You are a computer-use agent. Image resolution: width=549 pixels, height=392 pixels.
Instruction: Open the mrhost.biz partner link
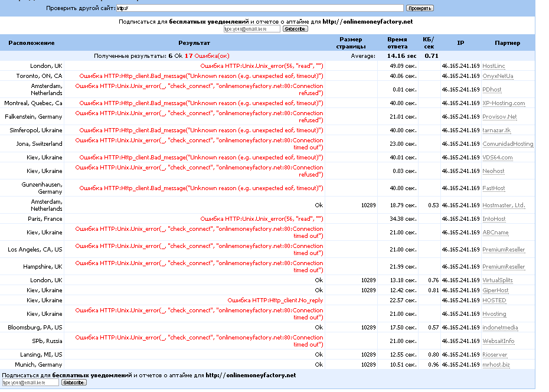(495, 365)
